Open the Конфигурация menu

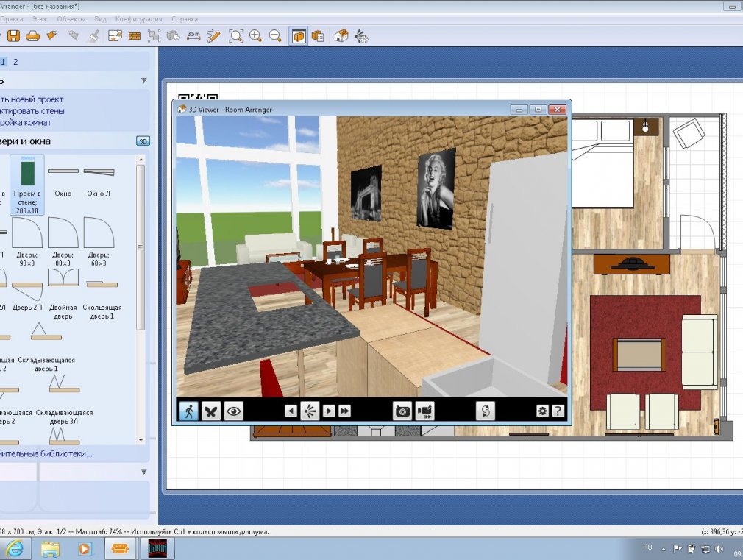(138, 19)
